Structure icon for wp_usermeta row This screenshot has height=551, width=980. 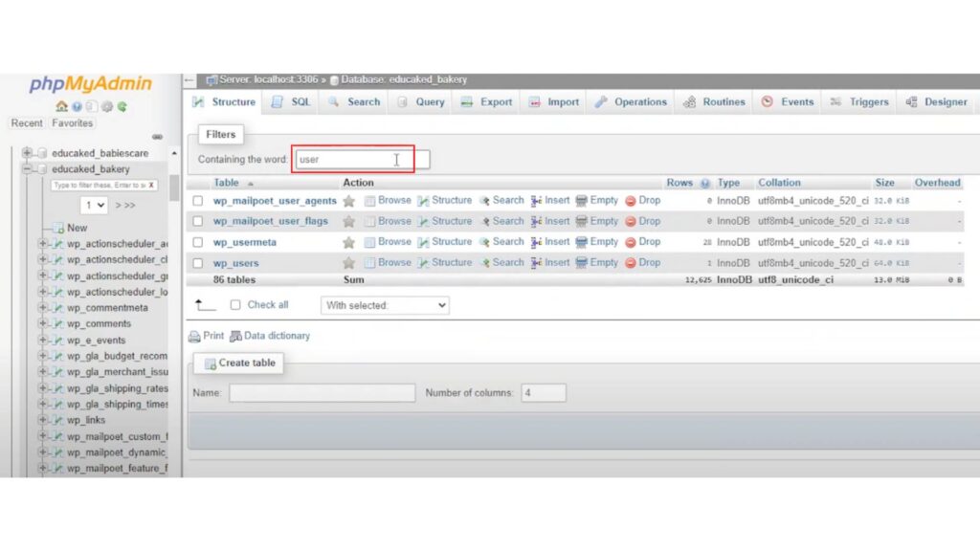(423, 242)
